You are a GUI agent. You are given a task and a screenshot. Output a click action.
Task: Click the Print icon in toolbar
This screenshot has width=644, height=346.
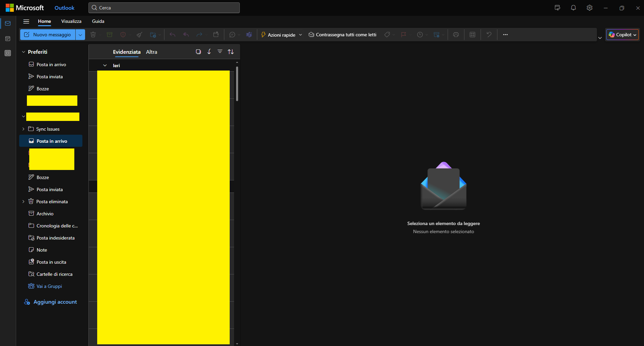(456, 35)
